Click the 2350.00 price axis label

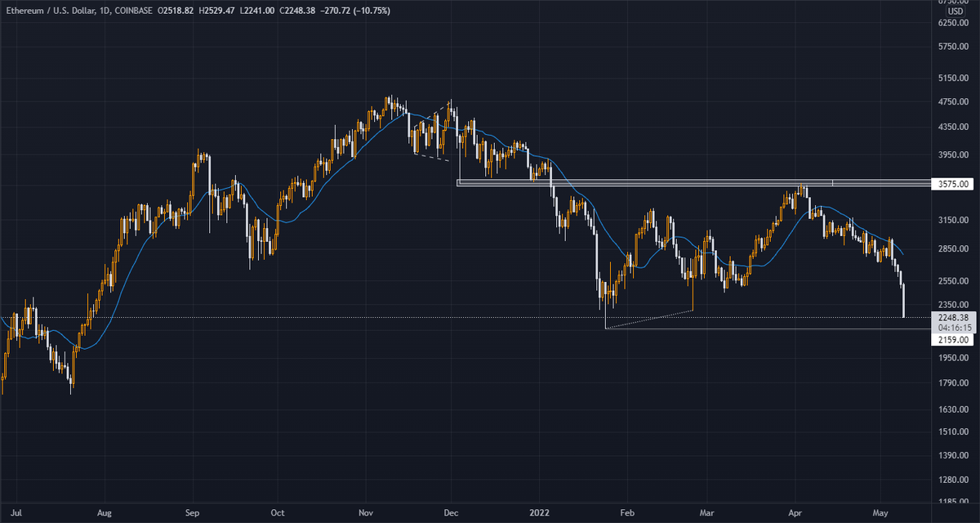(x=952, y=305)
